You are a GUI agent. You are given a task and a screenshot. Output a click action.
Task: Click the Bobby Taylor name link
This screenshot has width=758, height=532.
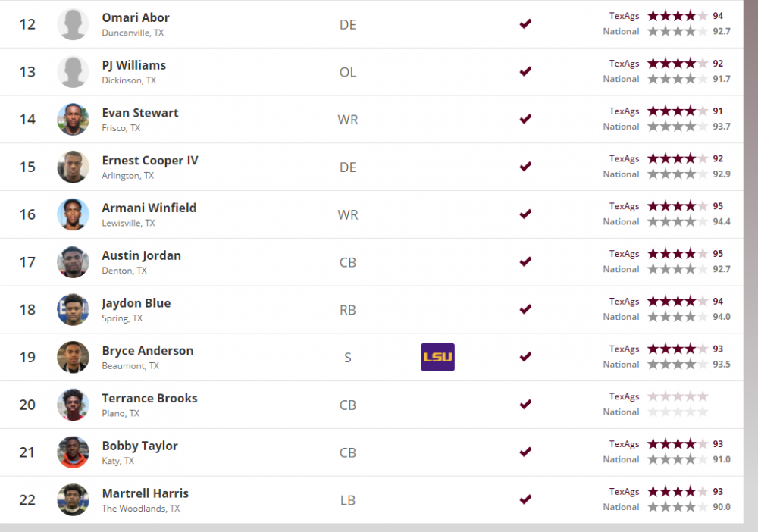coord(140,446)
